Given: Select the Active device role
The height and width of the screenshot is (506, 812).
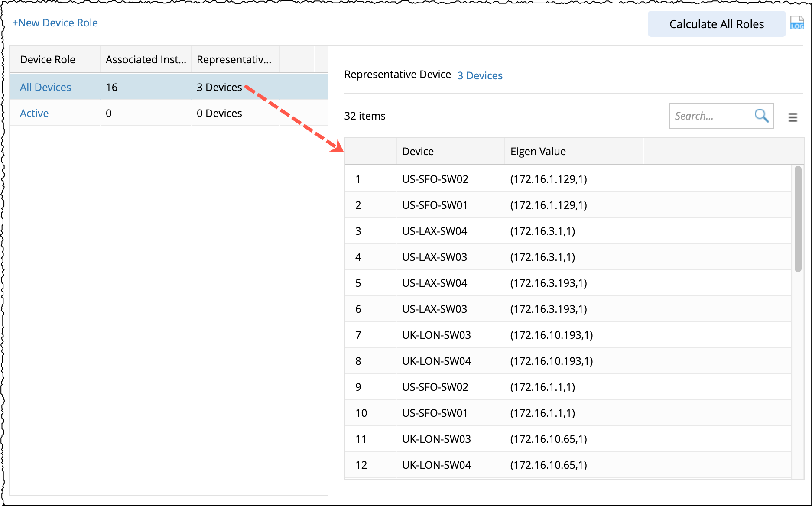Looking at the screenshot, I should pos(34,114).
